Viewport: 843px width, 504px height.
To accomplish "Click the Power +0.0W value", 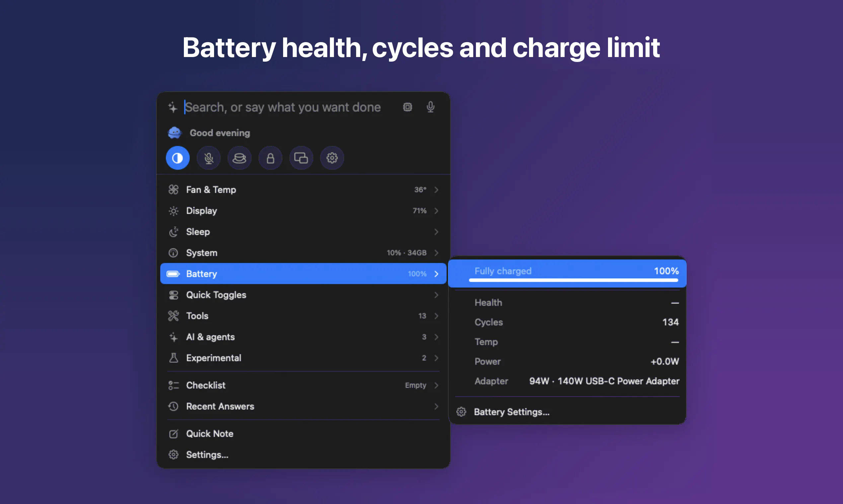I will [x=664, y=361].
